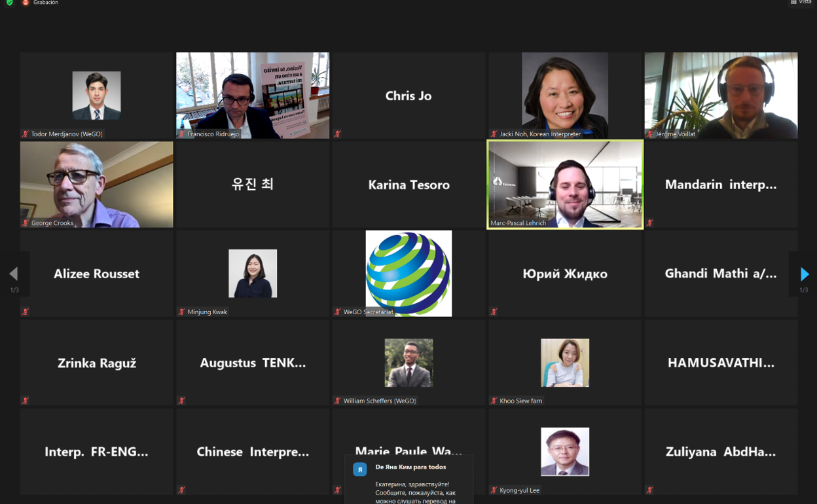Select Karina Tesoro participant tile

[x=408, y=185]
